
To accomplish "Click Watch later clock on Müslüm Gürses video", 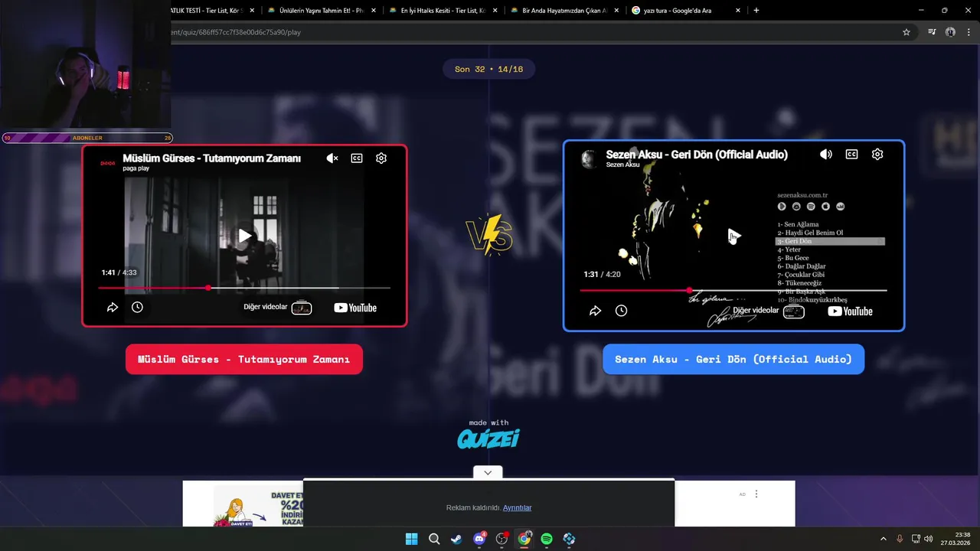I will tap(137, 307).
